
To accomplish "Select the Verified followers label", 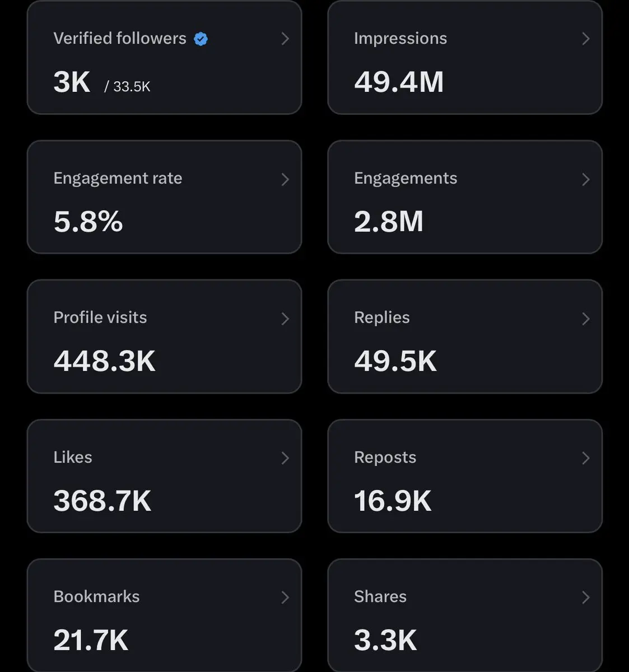I will tap(120, 38).
